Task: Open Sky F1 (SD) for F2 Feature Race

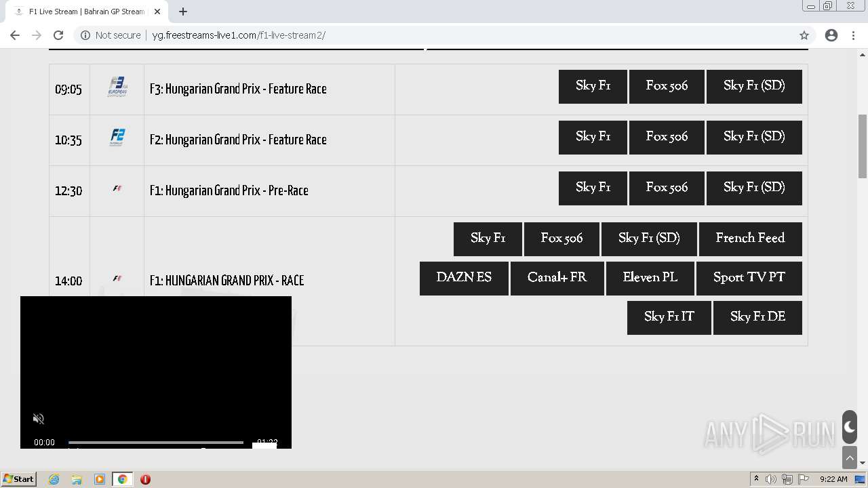Action: tap(754, 138)
